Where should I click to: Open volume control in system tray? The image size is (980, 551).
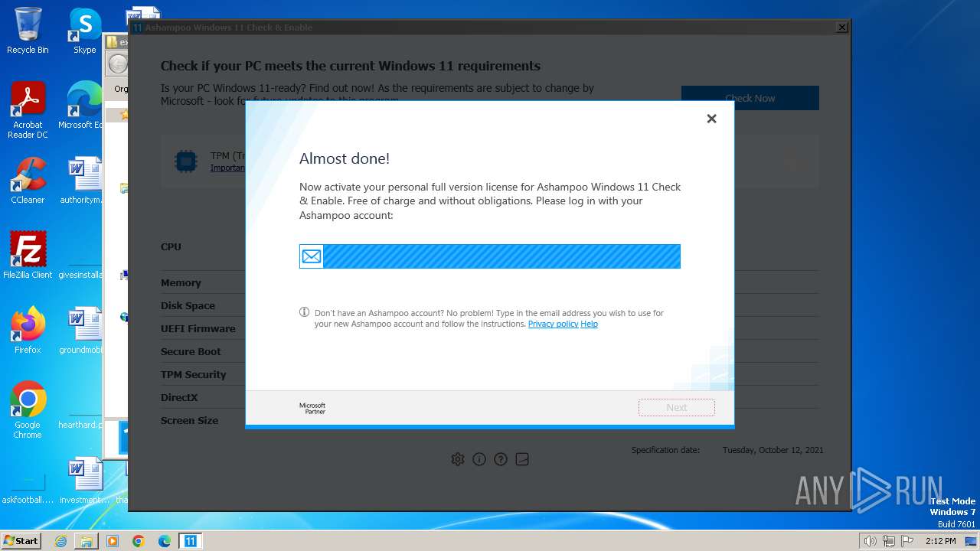(871, 541)
